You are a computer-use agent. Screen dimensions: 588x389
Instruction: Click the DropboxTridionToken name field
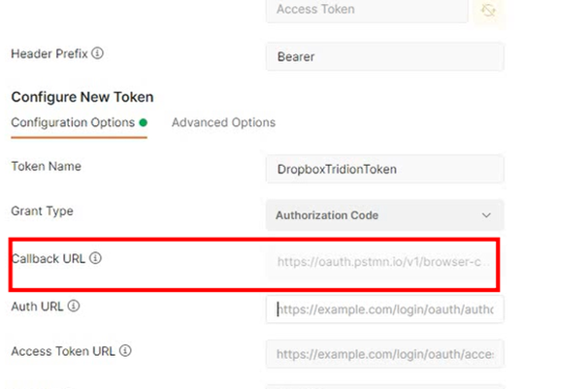point(385,169)
